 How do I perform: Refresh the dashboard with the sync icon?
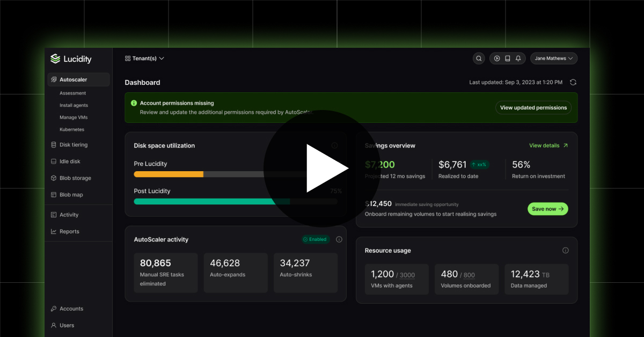point(573,82)
